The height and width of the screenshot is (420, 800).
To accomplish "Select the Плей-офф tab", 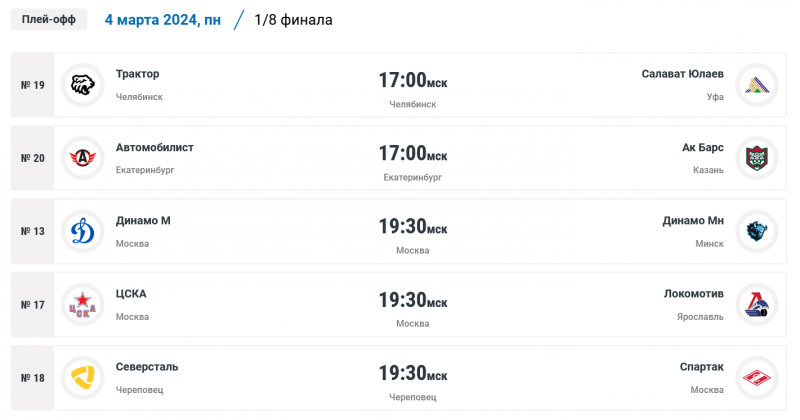I will tap(50, 19).
